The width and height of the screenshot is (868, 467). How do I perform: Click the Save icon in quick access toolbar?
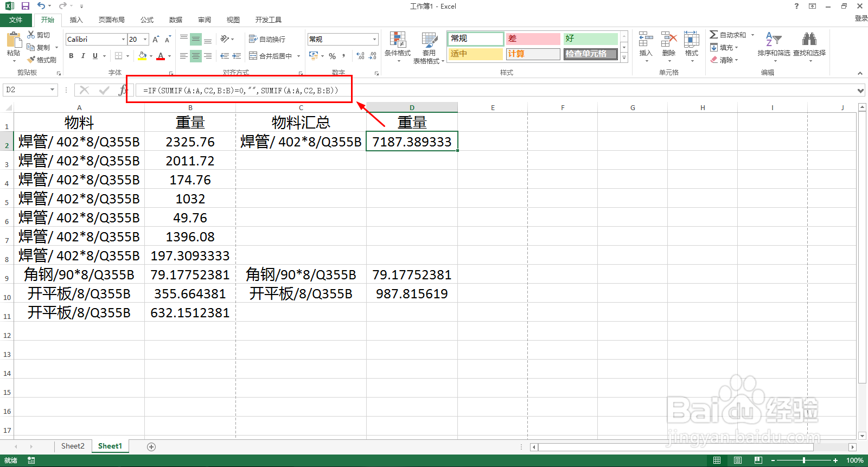(25, 6)
